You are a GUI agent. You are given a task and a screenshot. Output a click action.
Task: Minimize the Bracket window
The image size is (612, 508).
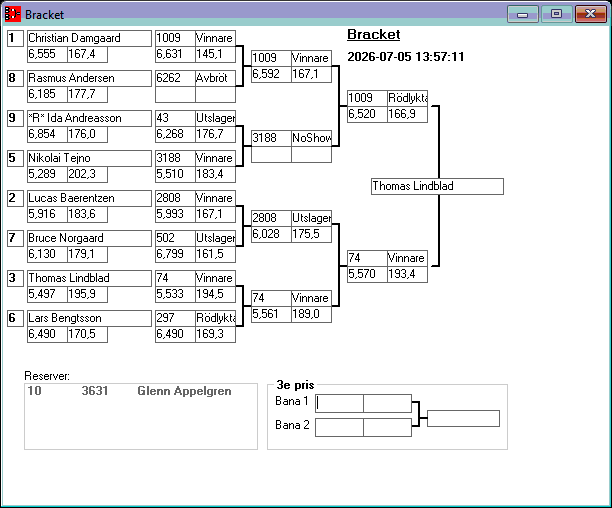[x=523, y=14]
